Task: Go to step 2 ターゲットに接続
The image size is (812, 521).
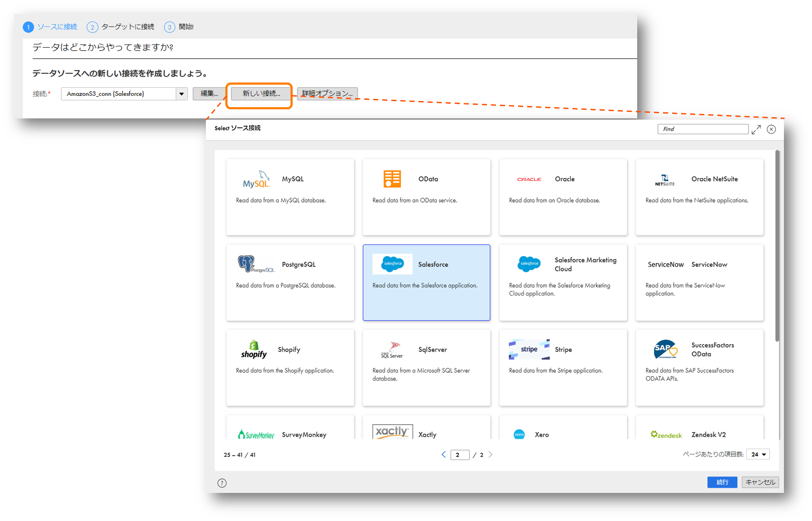Action: tap(120, 27)
